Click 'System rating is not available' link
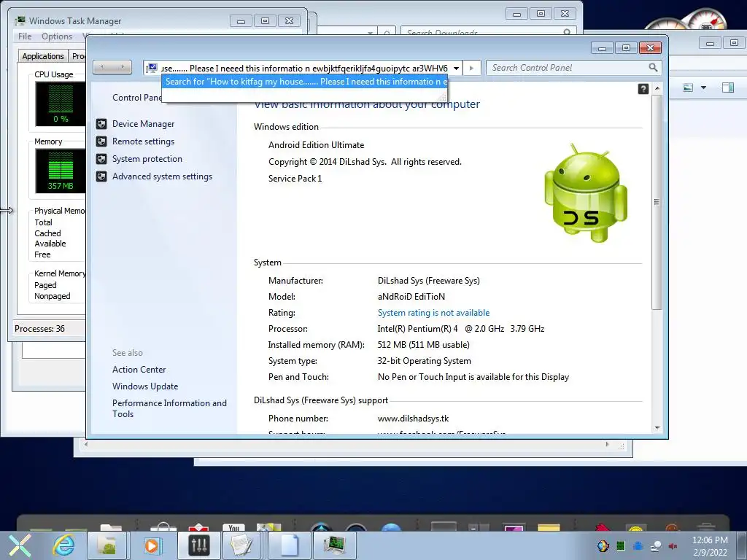This screenshot has width=747, height=560. (x=433, y=313)
